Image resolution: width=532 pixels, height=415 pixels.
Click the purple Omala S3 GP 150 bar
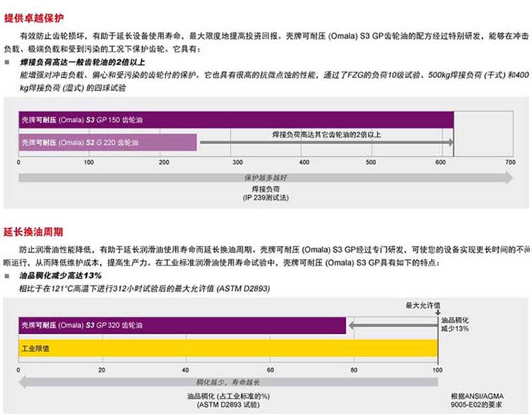[236, 120]
